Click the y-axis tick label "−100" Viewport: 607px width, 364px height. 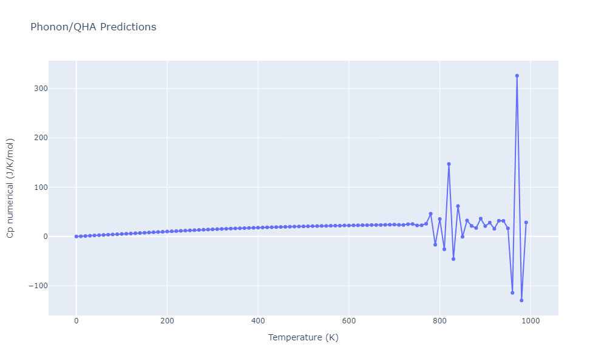39,286
